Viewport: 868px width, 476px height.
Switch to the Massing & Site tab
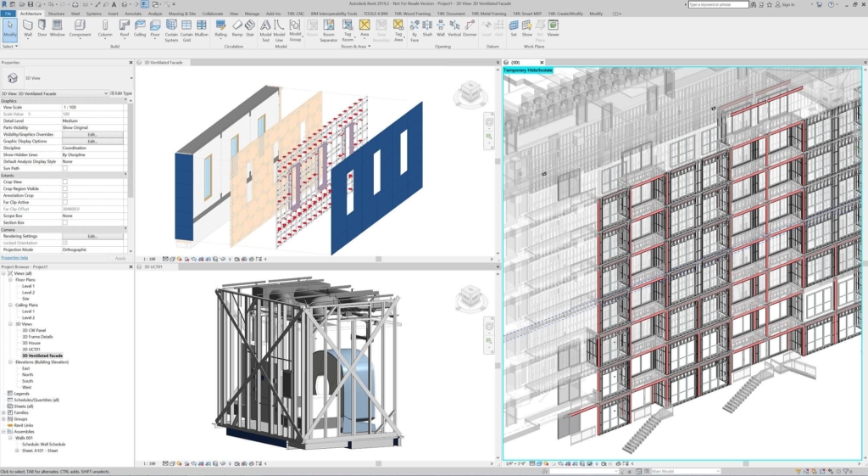[182, 14]
